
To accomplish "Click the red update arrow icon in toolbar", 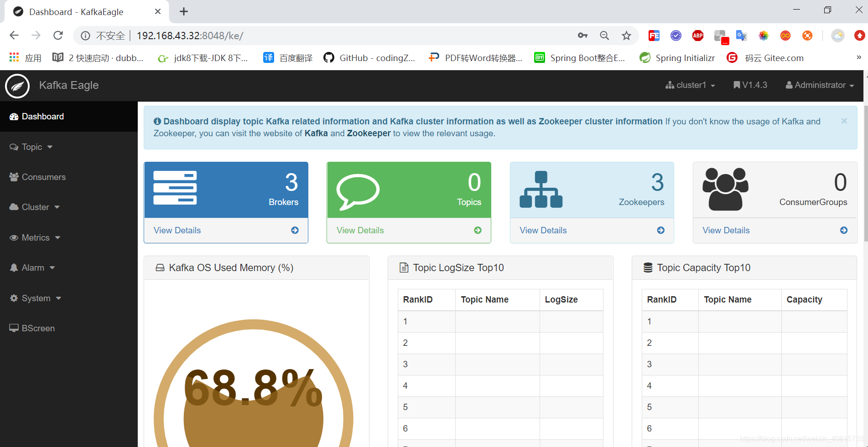I will pyautogui.click(x=859, y=36).
